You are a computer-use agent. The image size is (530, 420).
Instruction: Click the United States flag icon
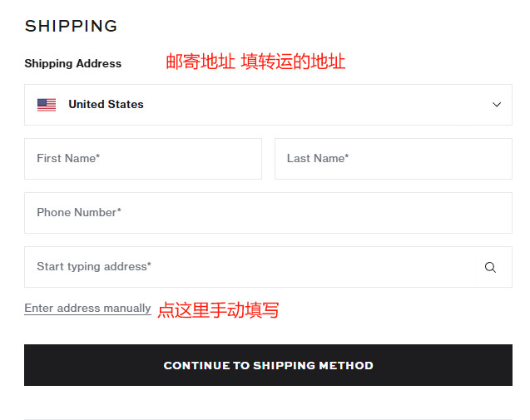[47, 105]
